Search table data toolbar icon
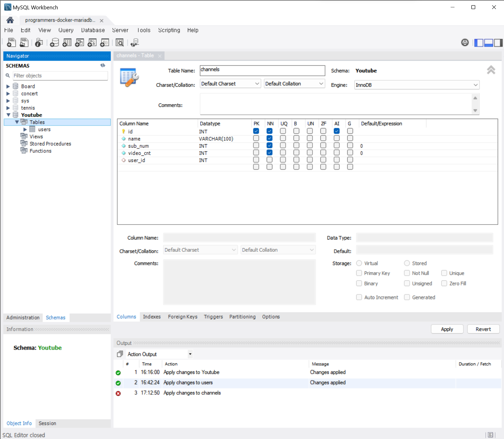 [x=120, y=43]
